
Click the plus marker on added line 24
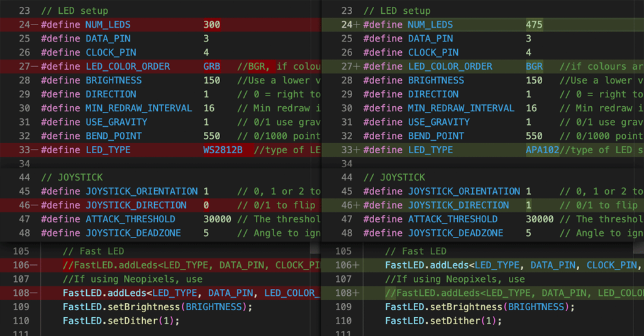point(357,25)
